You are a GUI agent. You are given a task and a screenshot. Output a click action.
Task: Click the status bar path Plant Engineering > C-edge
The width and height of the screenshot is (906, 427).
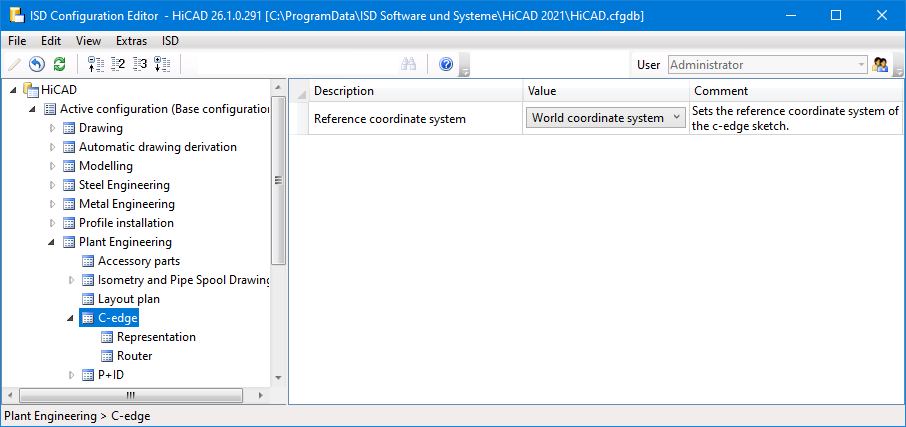coord(77,415)
